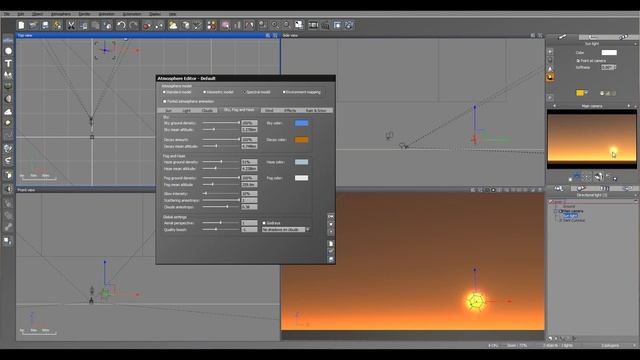The width and height of the screenshot is (640, 360).
Task: Click the Haze ground density slider
Action: (x=221, y=162)
